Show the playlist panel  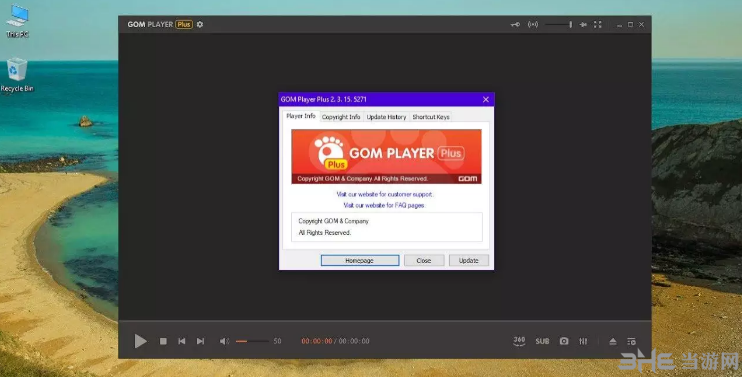631,341
